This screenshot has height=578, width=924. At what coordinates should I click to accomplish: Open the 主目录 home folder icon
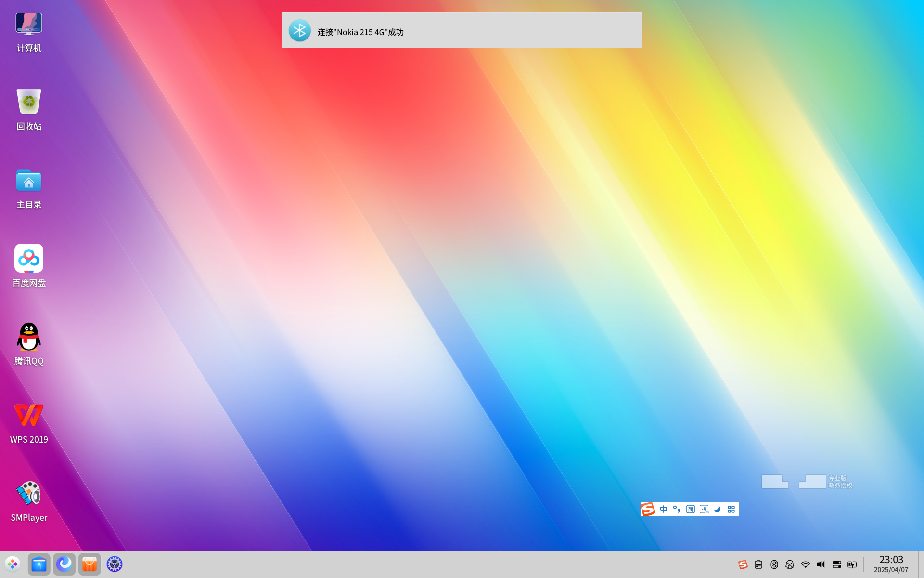29,189
